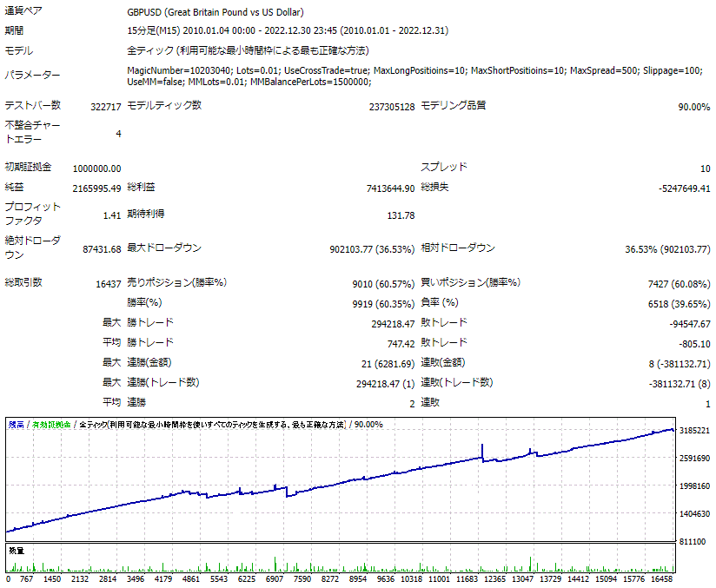
Task: Click the chart mismatch error value 4
Action: (x=119, y=134)
